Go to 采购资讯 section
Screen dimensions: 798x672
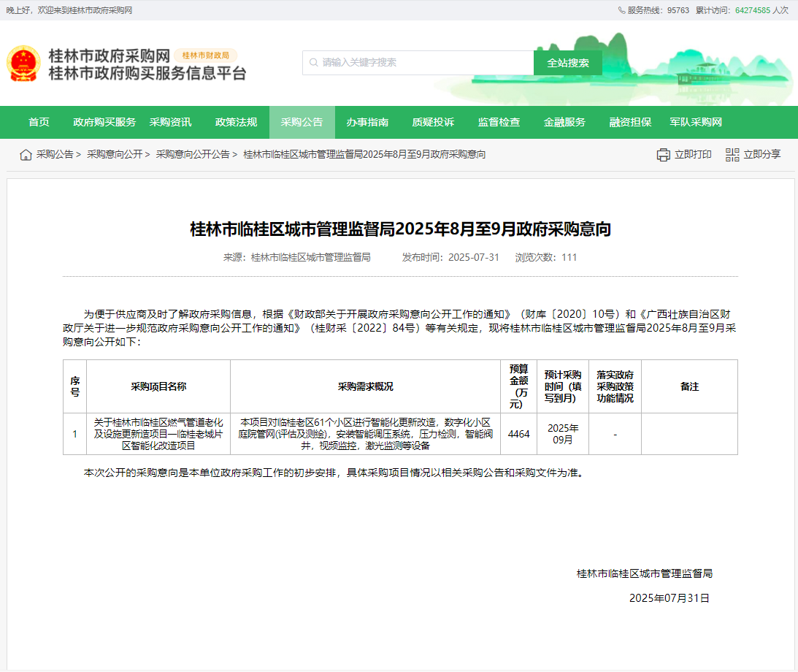coord(170,122)
